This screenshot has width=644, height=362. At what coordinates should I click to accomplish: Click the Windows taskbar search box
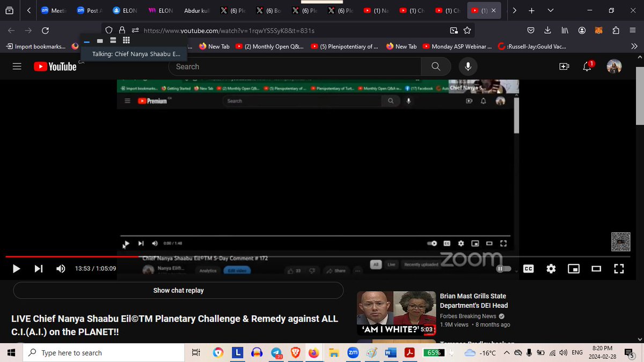click(x=104, y=353)
